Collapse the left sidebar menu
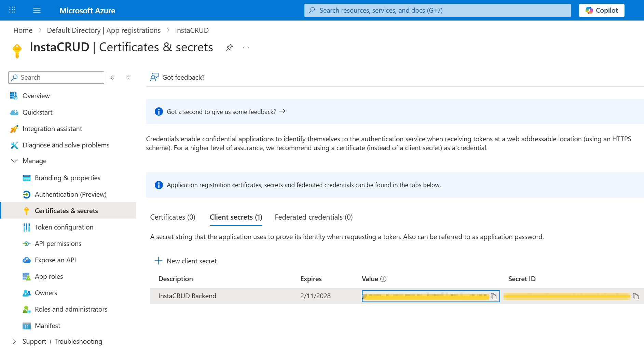 [128, 78]
